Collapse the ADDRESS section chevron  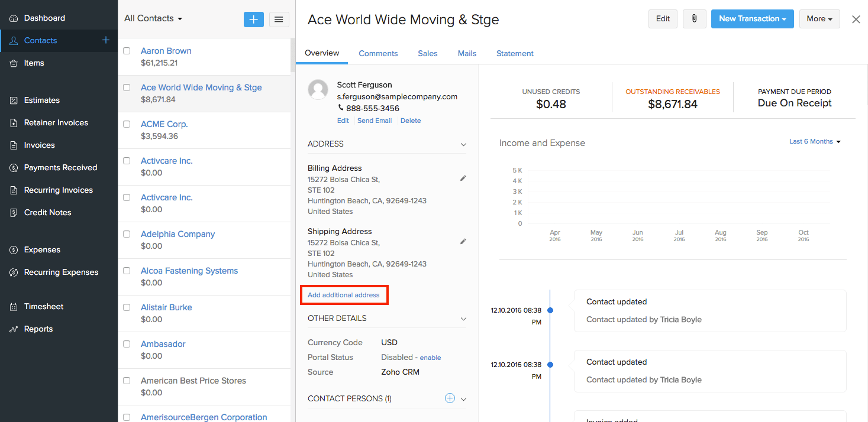point(463,144)
